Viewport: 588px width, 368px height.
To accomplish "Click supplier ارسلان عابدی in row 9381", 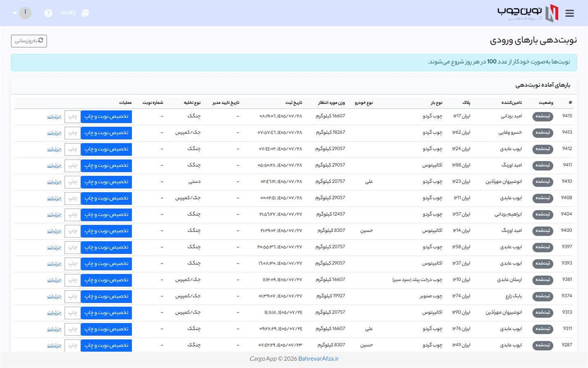I will [509, 280].
